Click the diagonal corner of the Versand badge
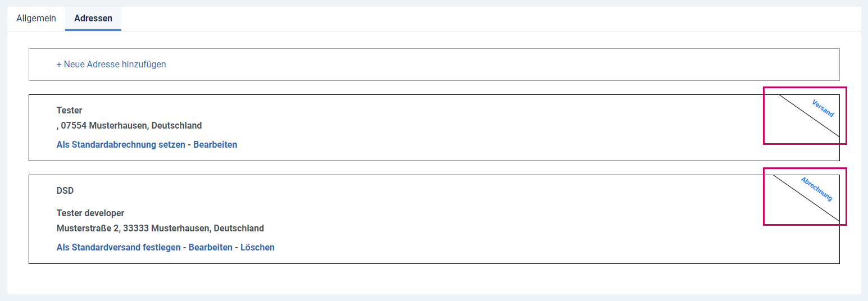The width and height of the screenshot is (868, 301). (x=809, y=116)
